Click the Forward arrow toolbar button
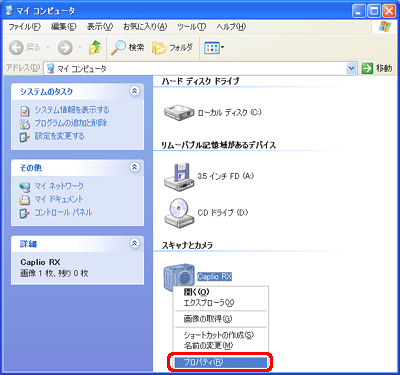The width and height of the screenshot is (400, 375). tap(65, 48)
